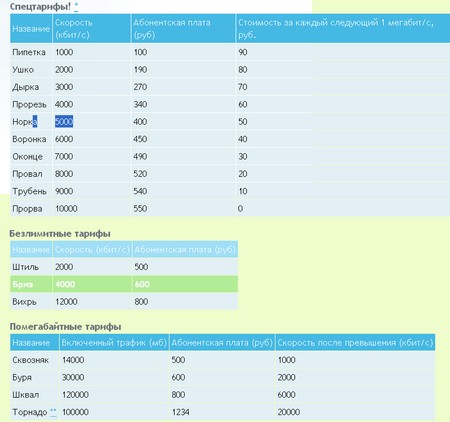450x422 pixels.
Task: Click extra megabit cost 20 in Провал row
Action: click(243, 174)
